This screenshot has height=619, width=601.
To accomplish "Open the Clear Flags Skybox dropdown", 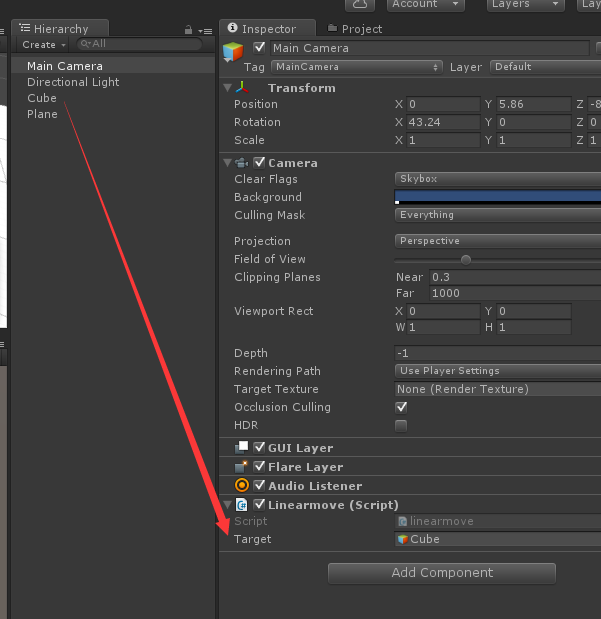I will coord(497,179).
